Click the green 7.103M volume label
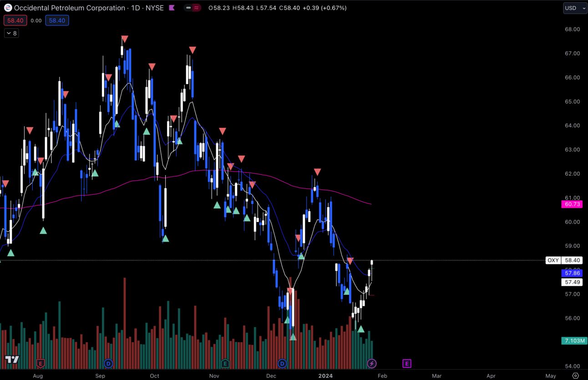 pos(574,341)
